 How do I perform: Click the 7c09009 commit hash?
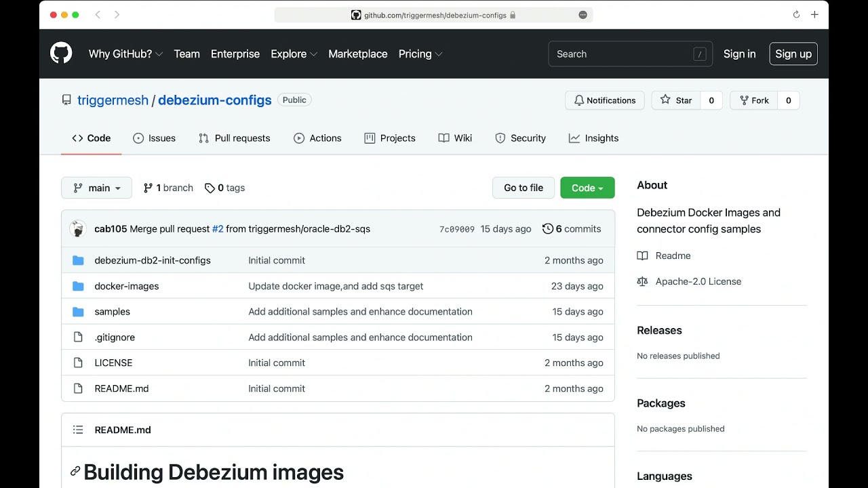[x=457, y=229]
